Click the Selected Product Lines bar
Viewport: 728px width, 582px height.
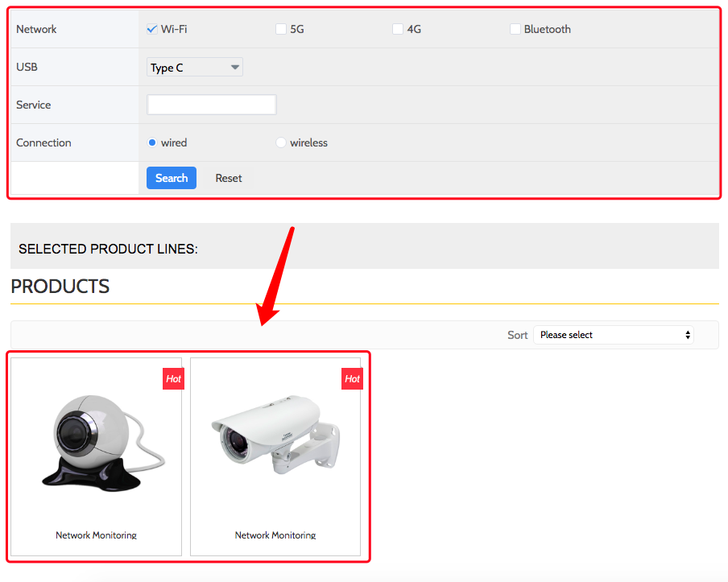364,249
